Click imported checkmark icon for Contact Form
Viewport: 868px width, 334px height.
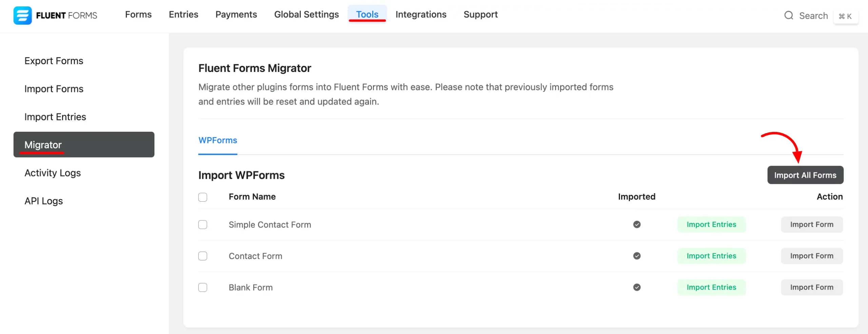click(x=637, y=256)
